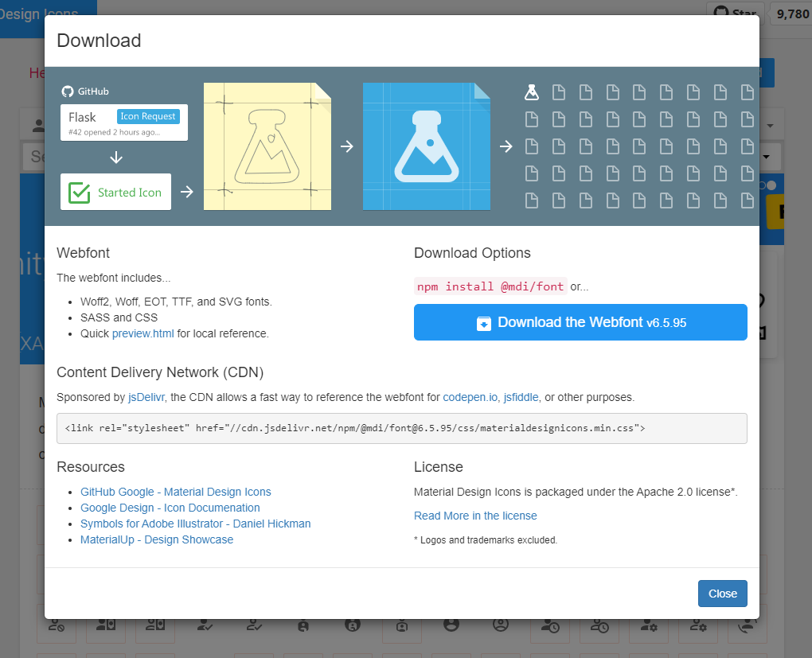Screen dimensions: 812x658
Task: Select the CDN stylesheet link code field
Action: pyautogui.click(x=402, y=428)
